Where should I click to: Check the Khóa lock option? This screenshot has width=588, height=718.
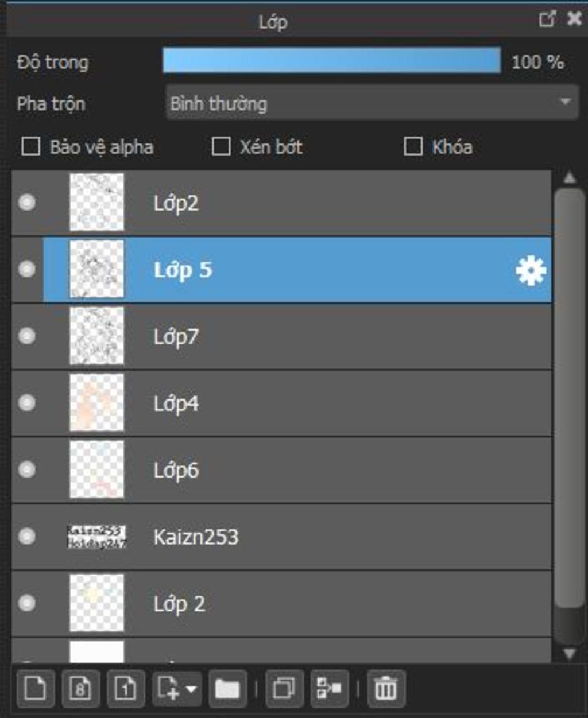coord(413,146)
